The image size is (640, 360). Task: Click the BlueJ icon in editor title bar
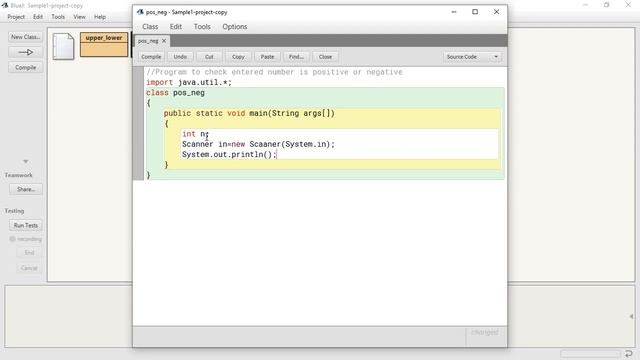pos(140,12)
